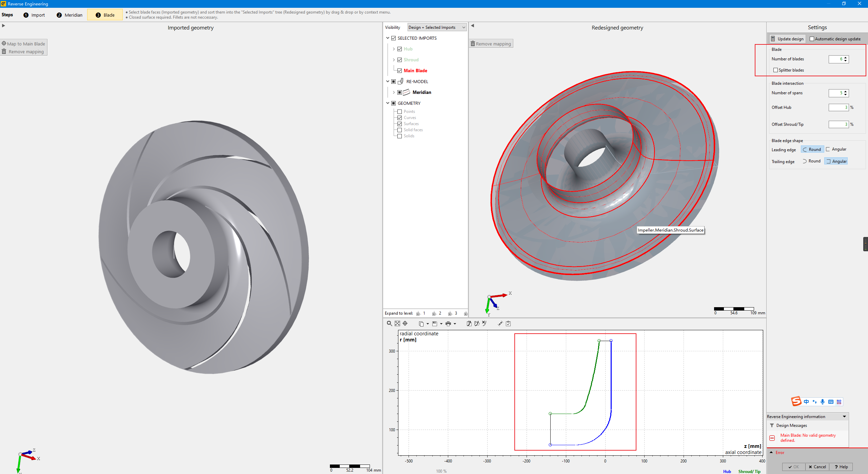Toggle the Splitter blades checkbox
The image size is (868, 474).
tap(775, 70)
